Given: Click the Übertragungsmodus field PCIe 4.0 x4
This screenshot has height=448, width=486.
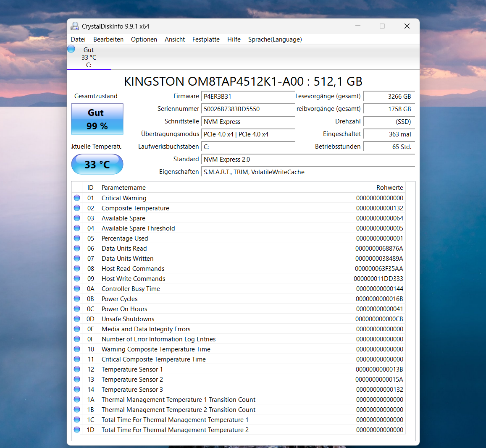Looking at the screenshot, I should point(248,134).
